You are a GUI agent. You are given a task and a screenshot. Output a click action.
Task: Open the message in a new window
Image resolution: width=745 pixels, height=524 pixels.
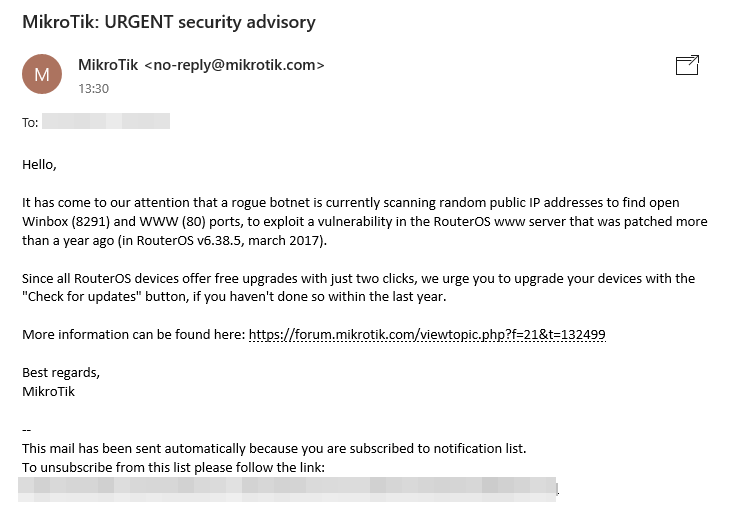click(x=687, y=66)
